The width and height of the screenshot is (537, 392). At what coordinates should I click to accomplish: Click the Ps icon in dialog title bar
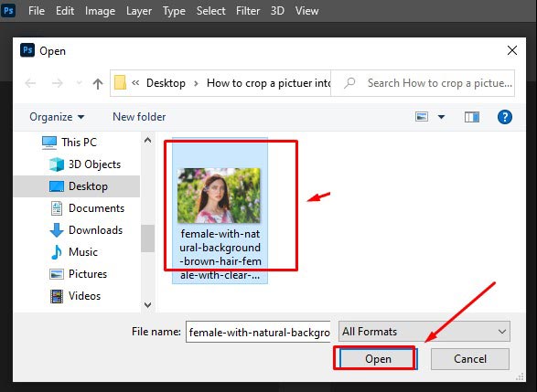coord(27,50)
